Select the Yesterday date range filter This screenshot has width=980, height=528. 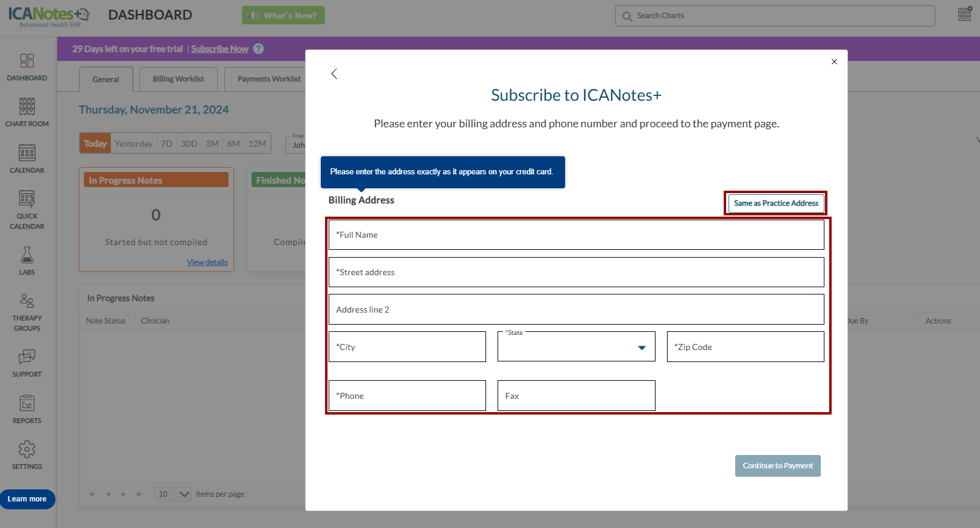(133, 144)
